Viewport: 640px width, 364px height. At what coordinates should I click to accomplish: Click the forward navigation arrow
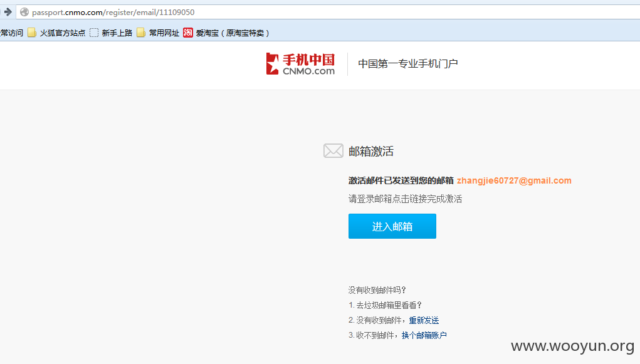coord(8,12)
